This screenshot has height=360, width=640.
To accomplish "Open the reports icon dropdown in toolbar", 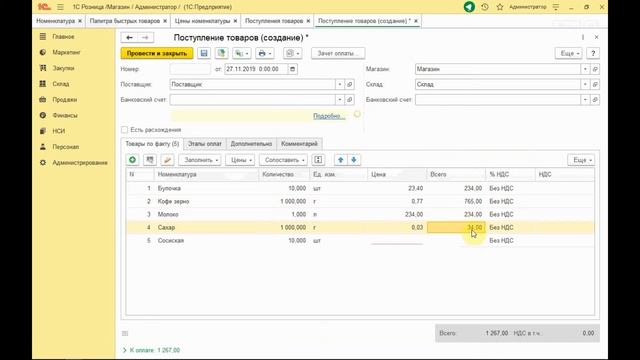I will [293, 53].
